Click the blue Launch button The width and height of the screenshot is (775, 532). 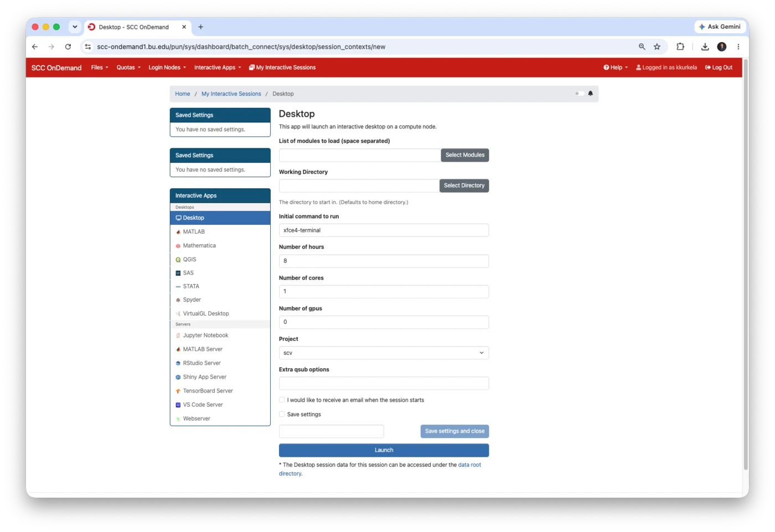[x=384, y=450]
